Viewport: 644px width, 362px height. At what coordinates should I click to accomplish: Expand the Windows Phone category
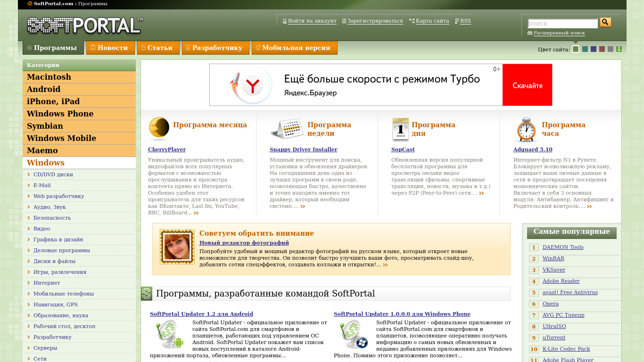[x=79, y=114]
